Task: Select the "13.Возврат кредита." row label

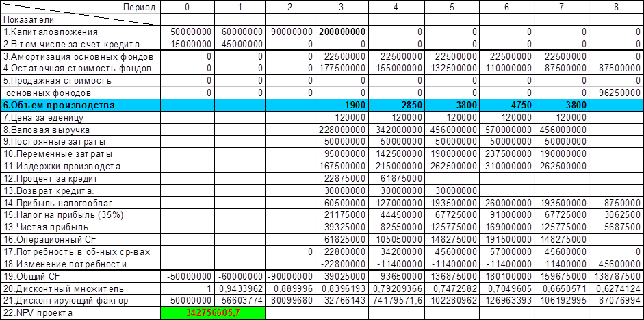Action: pos(80,190)
